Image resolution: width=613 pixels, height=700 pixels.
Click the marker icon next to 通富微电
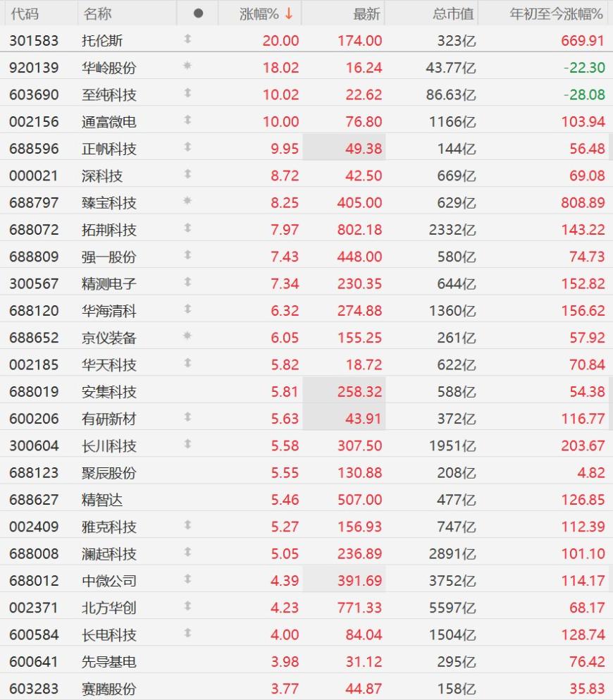(x=187, y=120)
